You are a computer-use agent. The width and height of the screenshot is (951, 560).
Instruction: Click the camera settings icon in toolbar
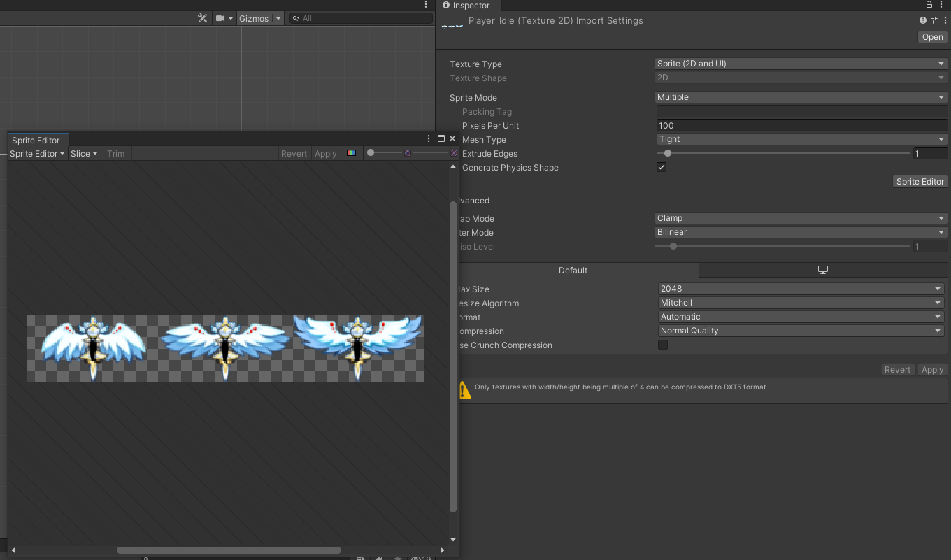(220, 18)
